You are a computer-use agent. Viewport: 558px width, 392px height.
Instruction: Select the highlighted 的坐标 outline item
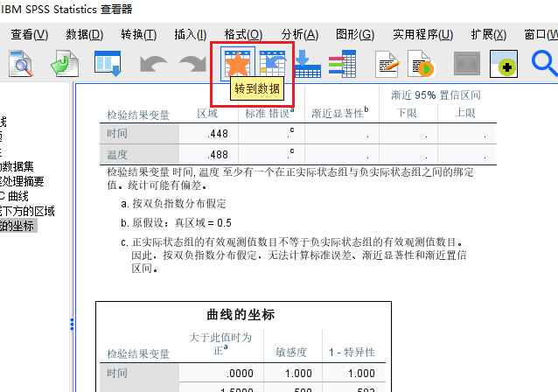(x=17, y=226)
